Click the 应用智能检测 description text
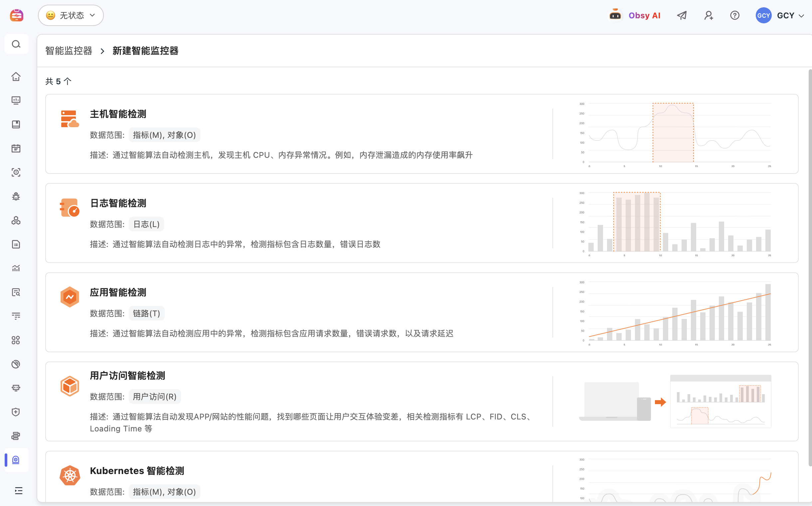The width and height of the screenshot is (812, 506). coord(271,333)
